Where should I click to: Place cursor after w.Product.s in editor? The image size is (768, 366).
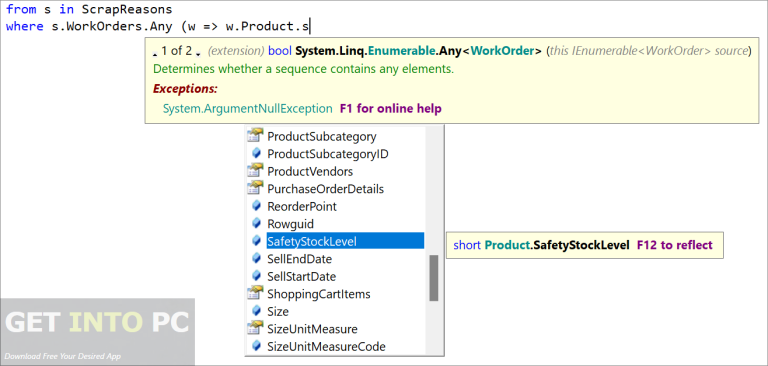click(x=310, y=26)
